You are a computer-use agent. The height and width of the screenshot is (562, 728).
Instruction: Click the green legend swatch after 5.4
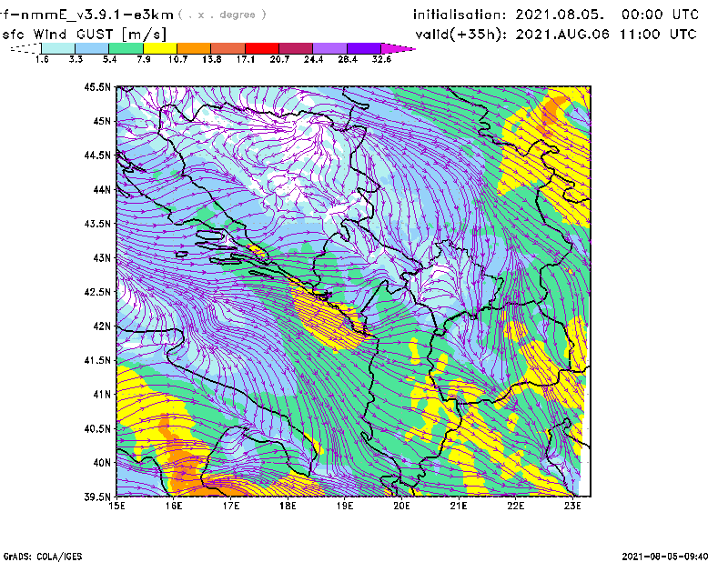pos(126,48)
